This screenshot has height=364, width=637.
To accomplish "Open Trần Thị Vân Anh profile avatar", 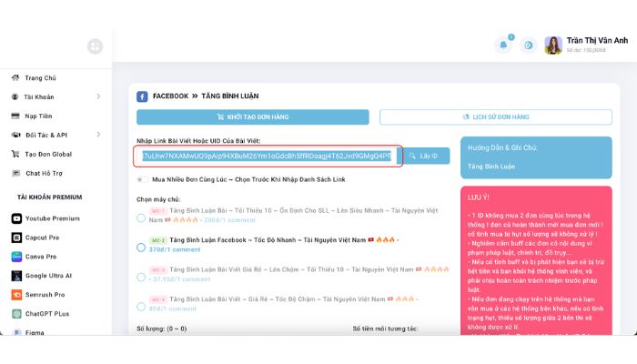I will click(x=553, y=45).
